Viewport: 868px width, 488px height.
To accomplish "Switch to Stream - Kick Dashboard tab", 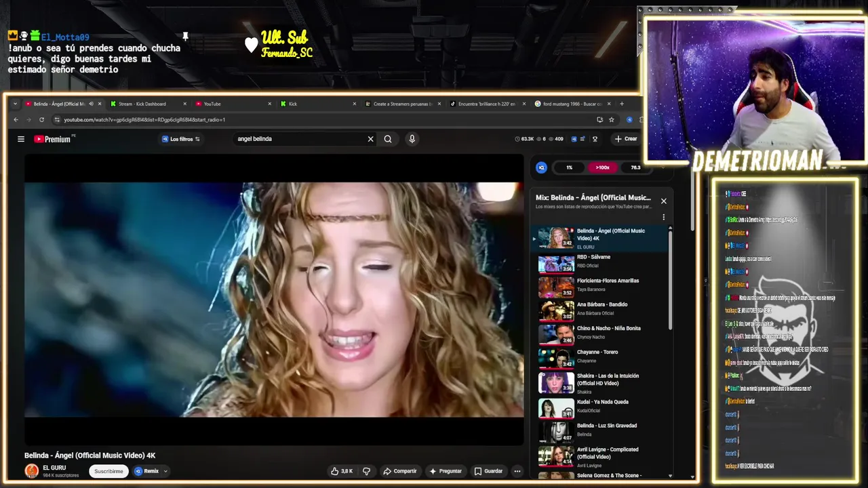I will tap(147, 104).
